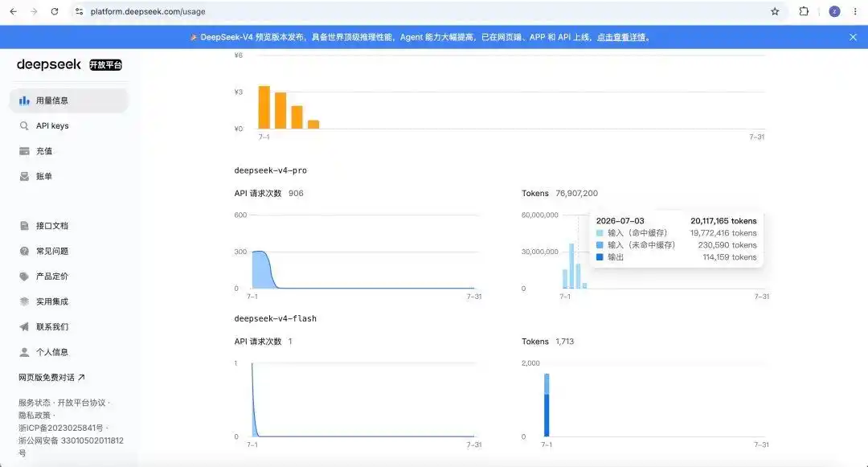Viewport: 868px width, 467px height.
Task: Open 隐私政策 footer link
Action: click(35, 415)
